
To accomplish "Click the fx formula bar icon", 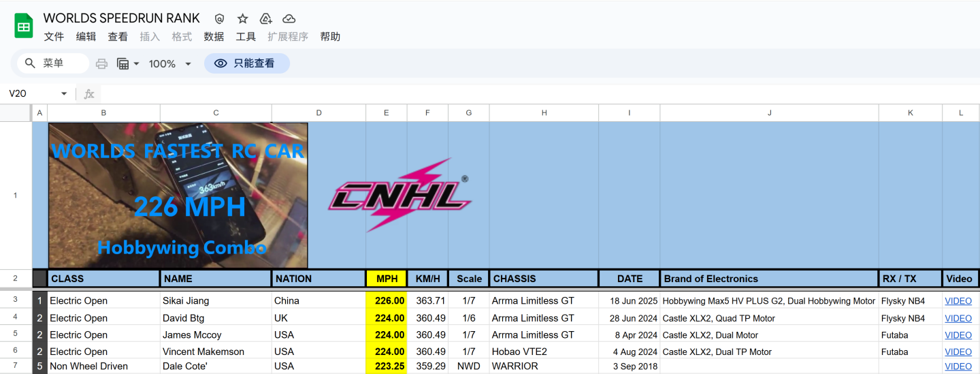I will 89,94.
